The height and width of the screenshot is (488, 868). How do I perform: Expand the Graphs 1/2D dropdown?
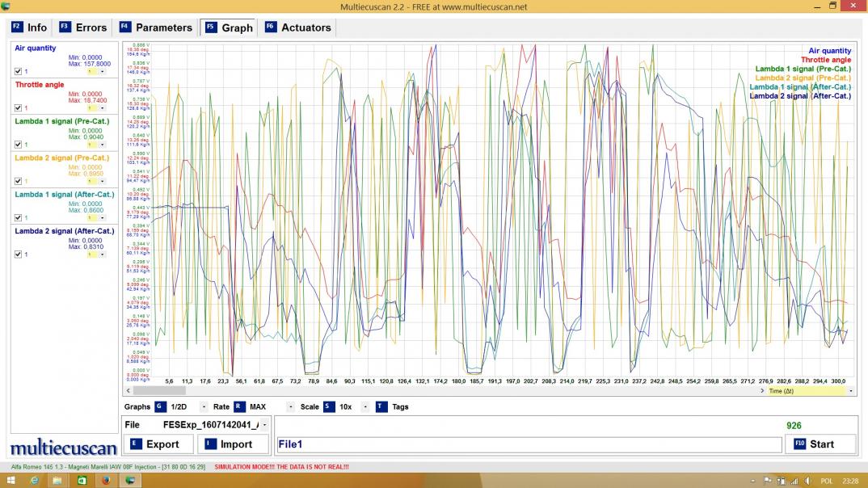pos(204,406)
